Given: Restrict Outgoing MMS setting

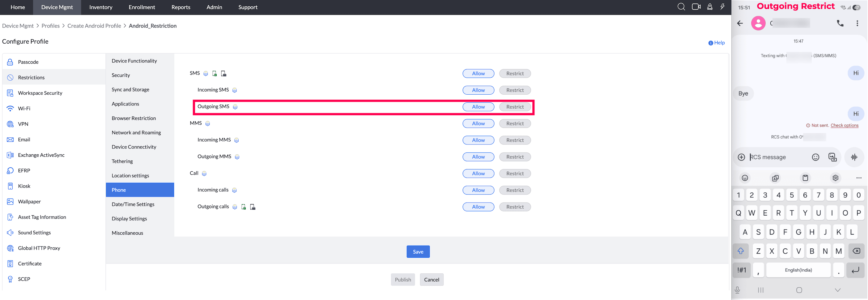Looking at the screenshot, I should [515, 157].
